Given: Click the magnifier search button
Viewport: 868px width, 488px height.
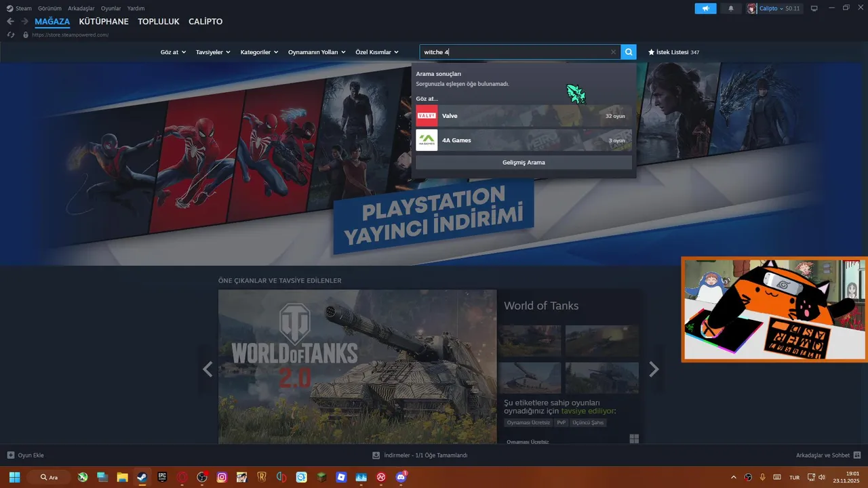Looking at the screenshot, I should (629, 52).
